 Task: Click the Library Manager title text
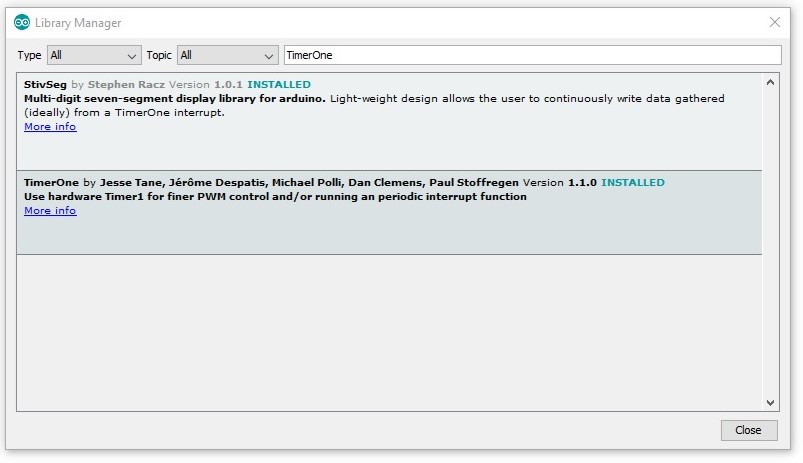click(78, 23)
